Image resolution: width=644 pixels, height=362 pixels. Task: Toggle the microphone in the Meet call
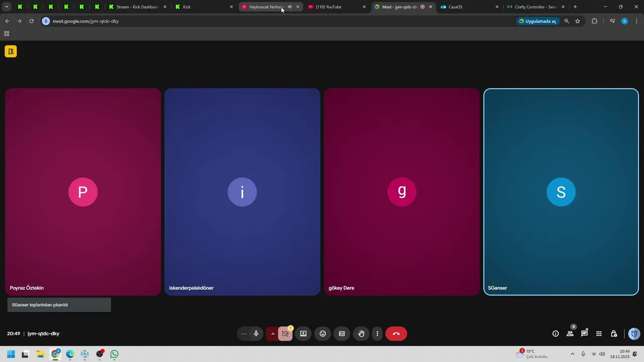click(256, 334)
